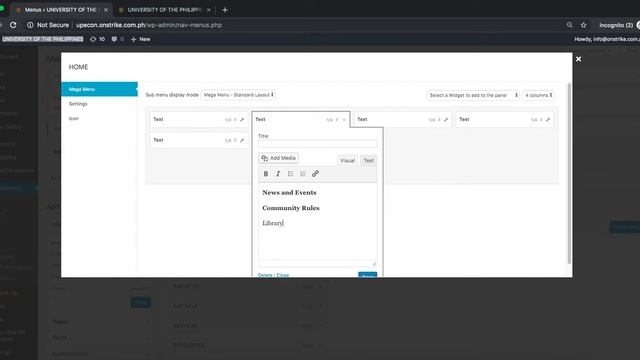
Task: Switch the editor to the Visual tab
Action: tap(347, 160)
